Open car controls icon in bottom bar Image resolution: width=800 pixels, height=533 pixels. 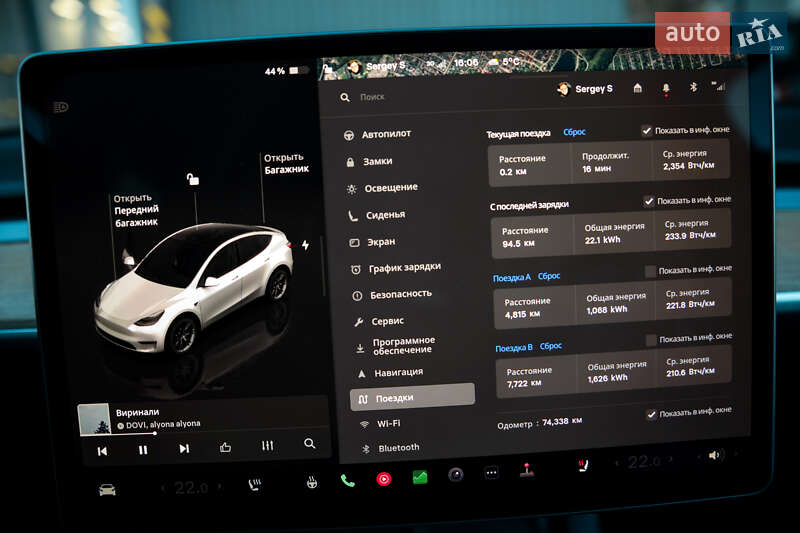click(x=107, y=490)
